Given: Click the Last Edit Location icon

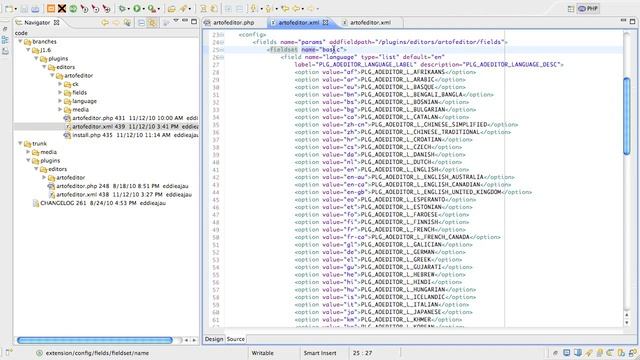Looking at the screenshot, I should [x=284, y=8].
